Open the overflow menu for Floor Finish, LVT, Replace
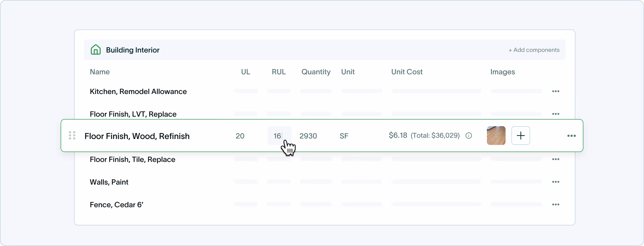The width and height of the screenshot is (644, 246). [x=556, y=114]
